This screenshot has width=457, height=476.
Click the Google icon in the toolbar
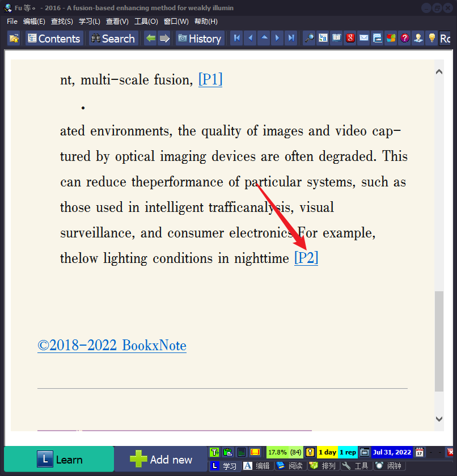[x=350, y=37]
